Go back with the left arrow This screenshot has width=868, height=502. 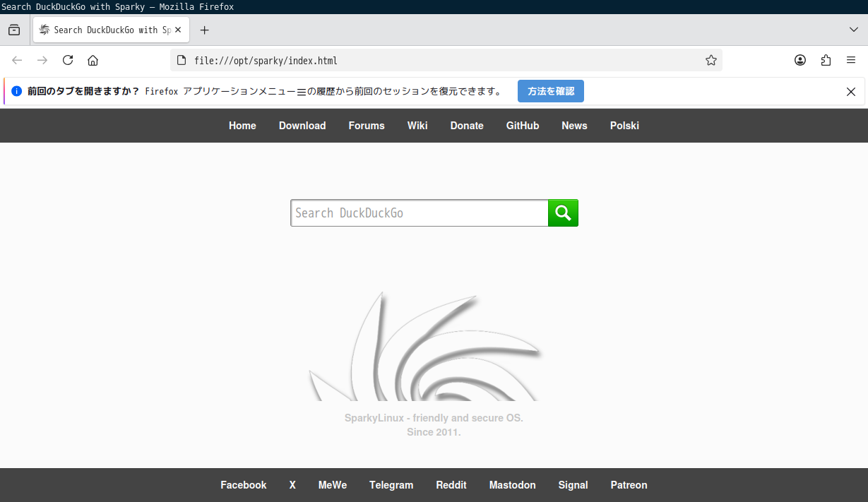[x=17, y=60]
